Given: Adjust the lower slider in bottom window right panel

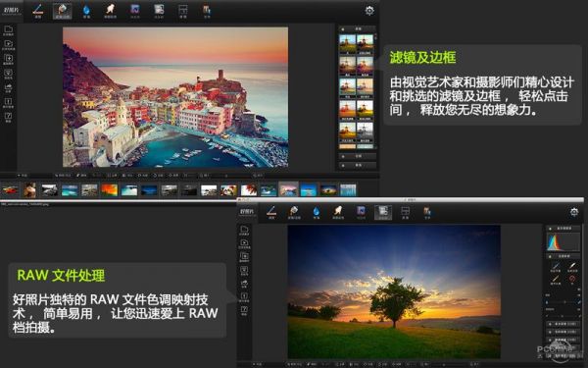Looking at the screenshot, I should pyautogui.click(x=563, y=315).
